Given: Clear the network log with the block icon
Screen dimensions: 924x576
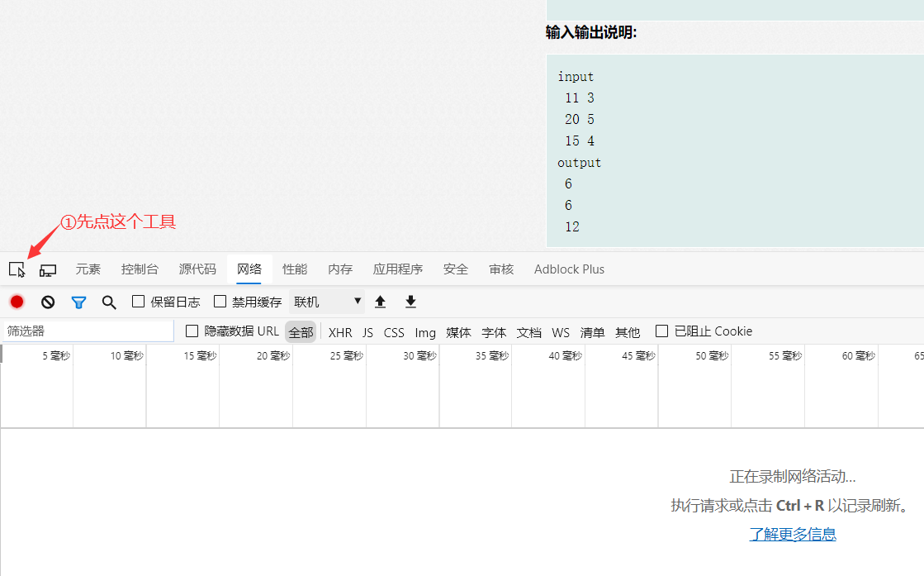Looking at the screenshot, I should (x=47, y=301).
